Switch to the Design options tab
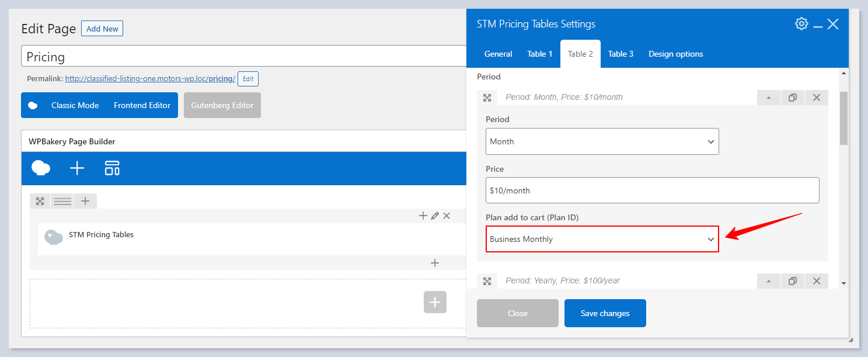The image size is (868, 357). [x=675, y=54]
